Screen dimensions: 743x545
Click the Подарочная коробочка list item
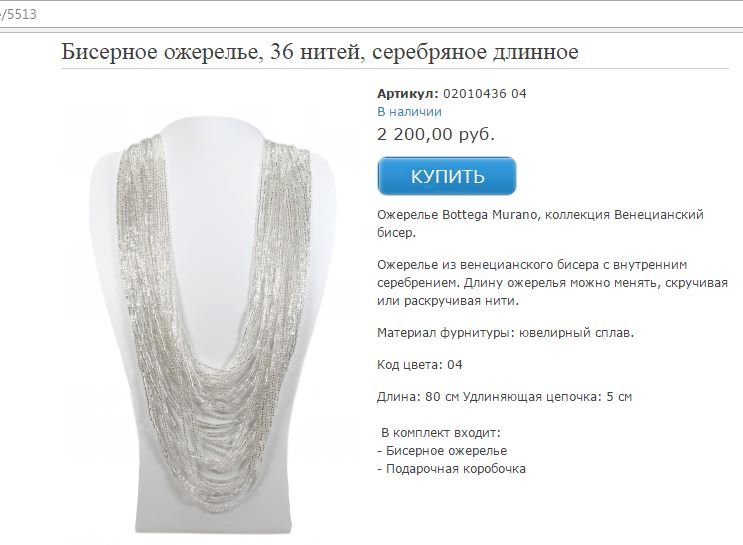(x=452, y=469)
